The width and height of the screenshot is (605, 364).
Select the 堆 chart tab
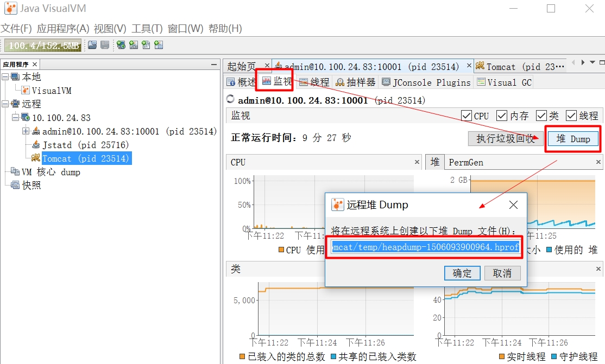pos(435,162)
